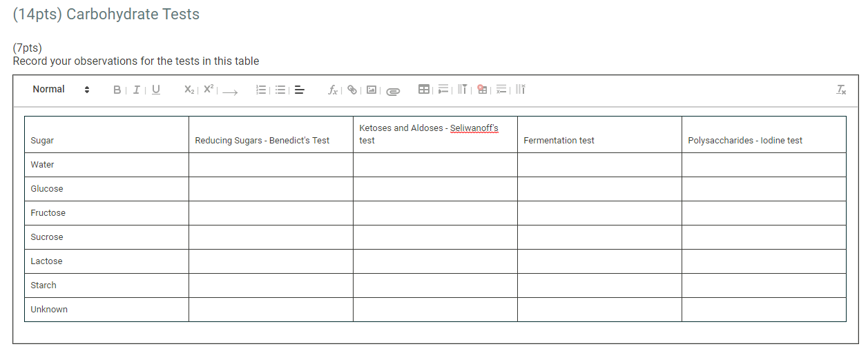Apply subscript formatting
This screenshot has width=868, height=351.
click(x=190, y=90)
